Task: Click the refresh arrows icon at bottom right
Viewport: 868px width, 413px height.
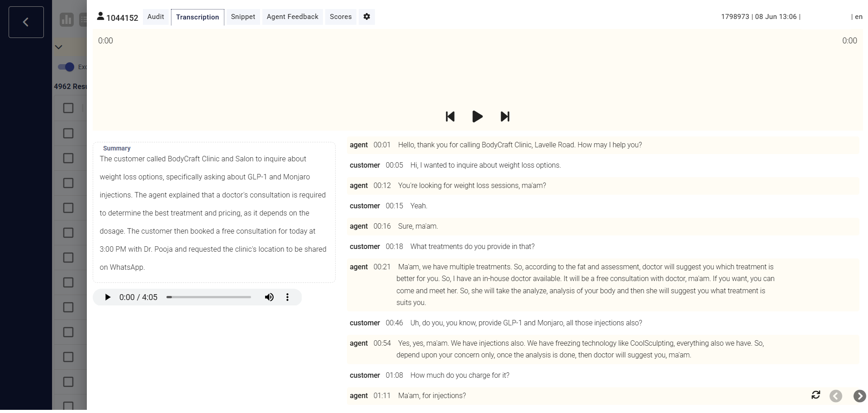Action: point(816,395)
